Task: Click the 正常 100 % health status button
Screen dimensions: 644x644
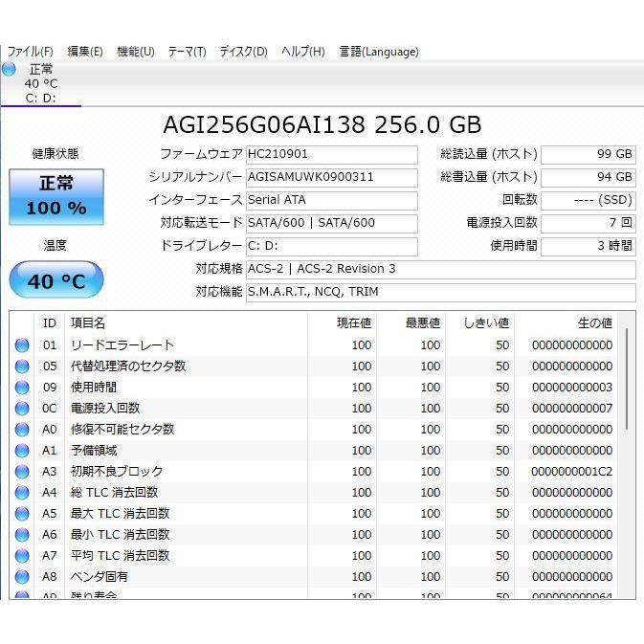Action: (x=56, y=197)
